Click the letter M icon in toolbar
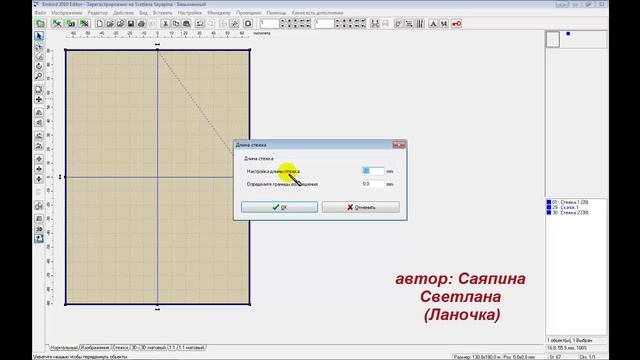640x360 pixels. pos(444,24)
